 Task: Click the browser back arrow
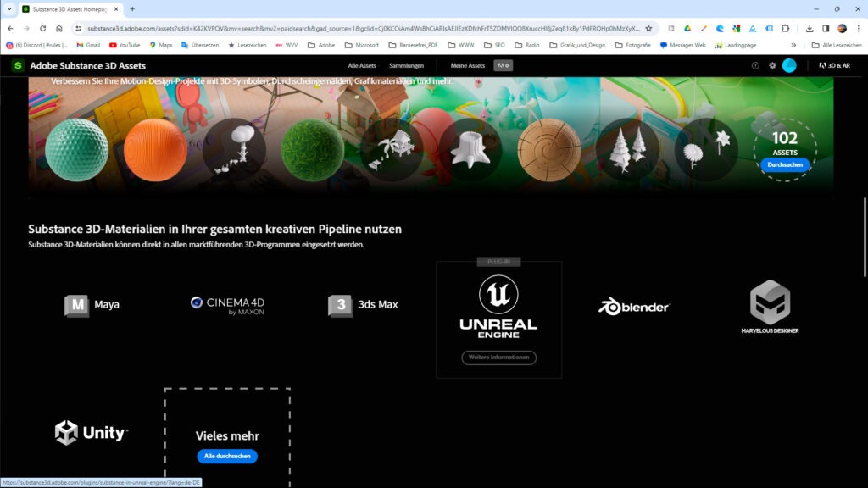[x=10, y=28]
